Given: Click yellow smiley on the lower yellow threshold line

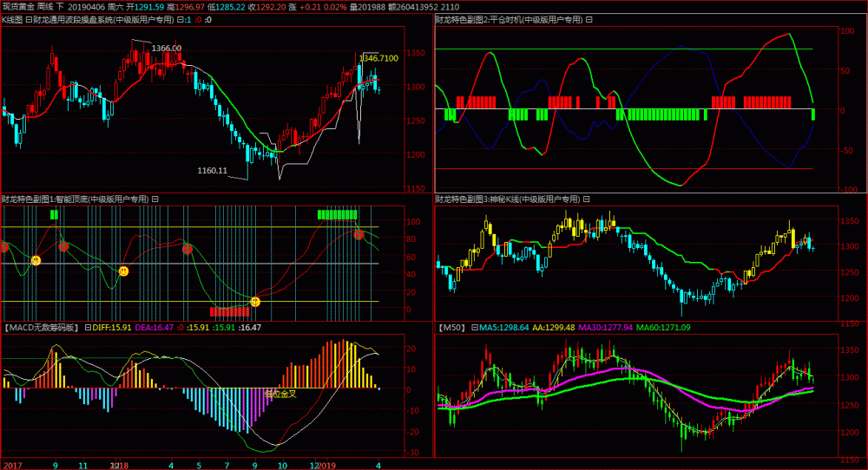Looking at the screenshot, I should [x=255, y=302].
